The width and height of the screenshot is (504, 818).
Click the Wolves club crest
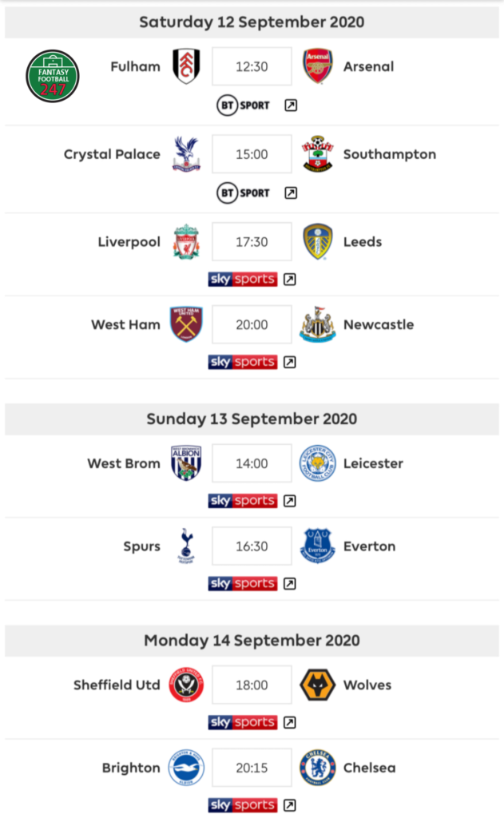click(318, 685)
